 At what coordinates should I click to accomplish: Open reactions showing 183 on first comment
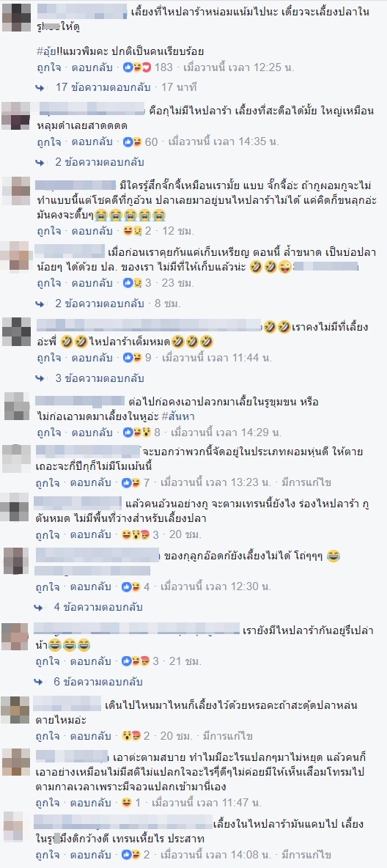(148, 67)
